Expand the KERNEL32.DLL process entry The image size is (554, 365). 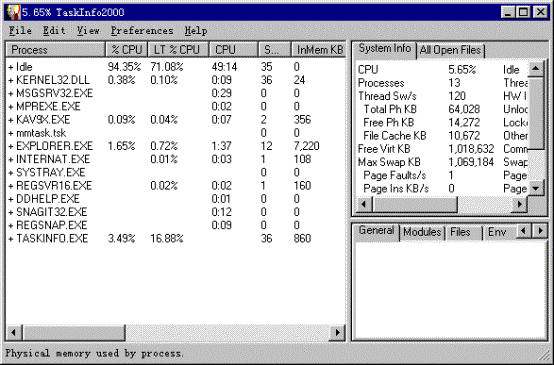click(11, 80)
